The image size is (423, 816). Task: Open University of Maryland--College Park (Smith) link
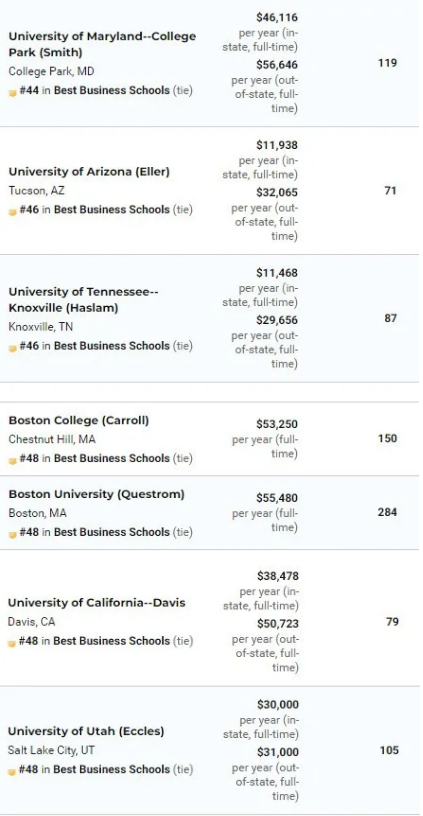pos(102,44)
